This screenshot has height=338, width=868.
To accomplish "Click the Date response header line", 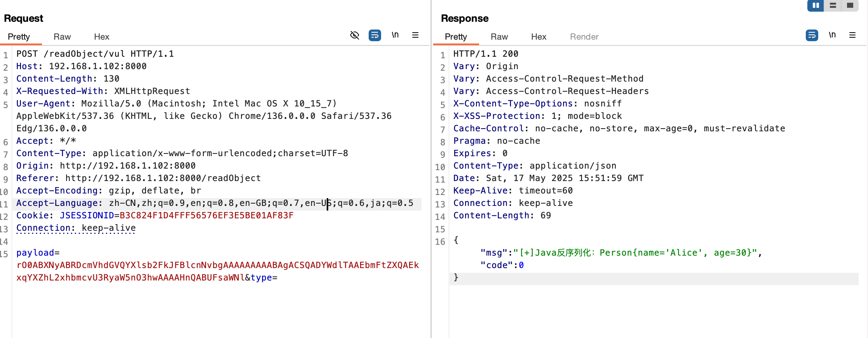I will pos(548,178).
